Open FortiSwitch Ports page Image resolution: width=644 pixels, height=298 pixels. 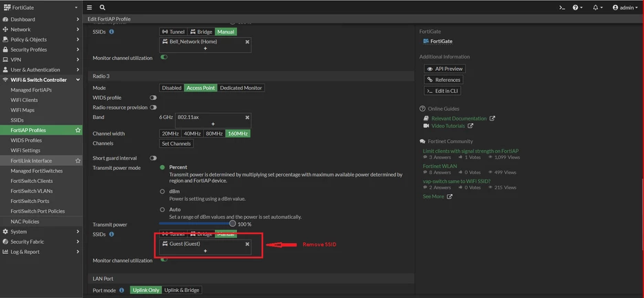30,201
